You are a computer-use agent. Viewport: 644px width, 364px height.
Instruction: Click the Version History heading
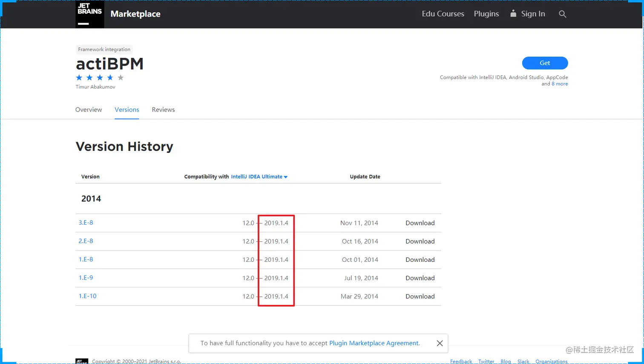pos(124,146)
